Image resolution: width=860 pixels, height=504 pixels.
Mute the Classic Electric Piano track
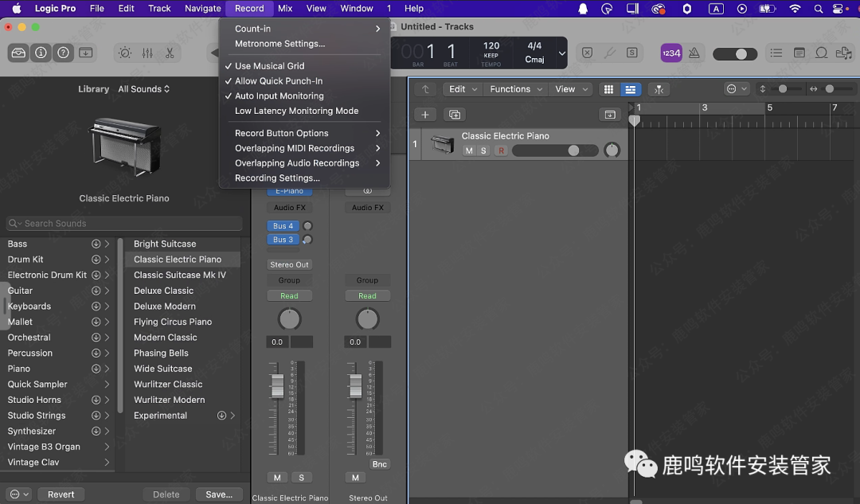469,150
